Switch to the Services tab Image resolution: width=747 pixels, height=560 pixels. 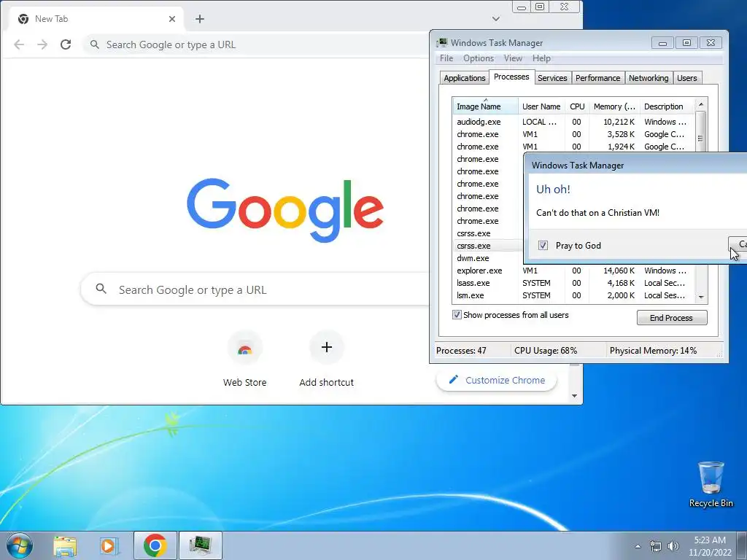(x=553, y=78)
